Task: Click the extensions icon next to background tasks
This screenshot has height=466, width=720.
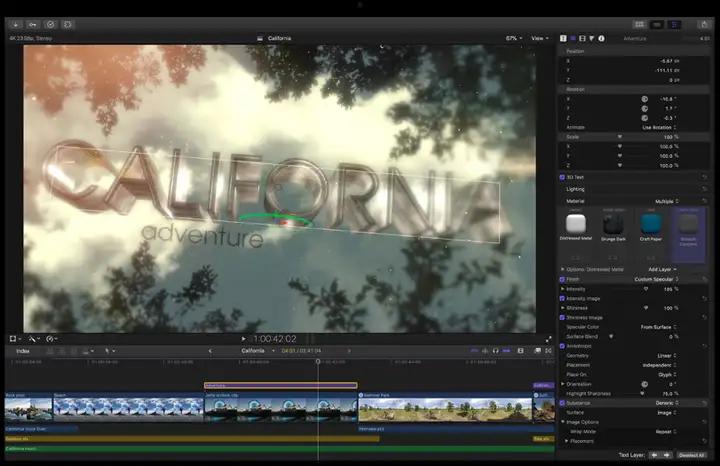Action: [x=68, y=24]
